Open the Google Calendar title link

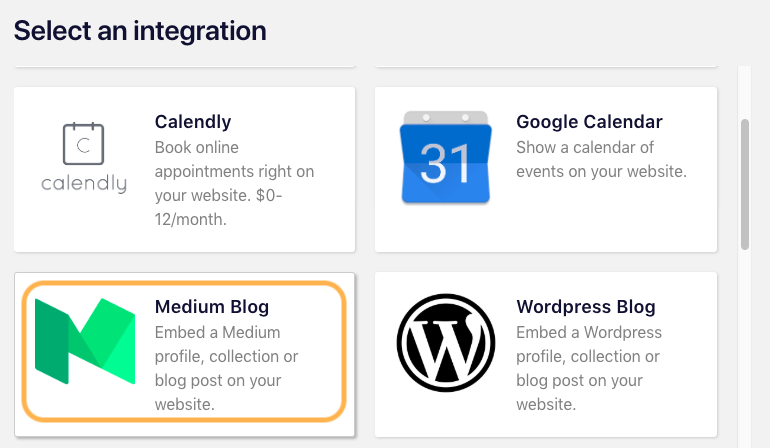589,122
